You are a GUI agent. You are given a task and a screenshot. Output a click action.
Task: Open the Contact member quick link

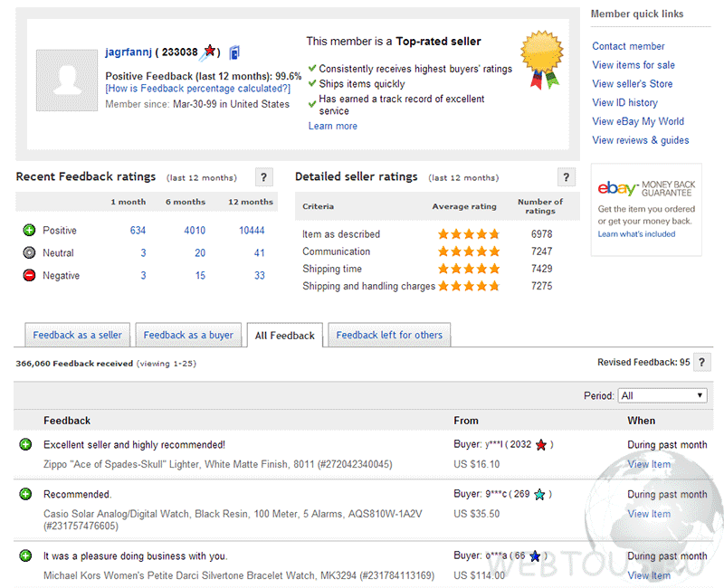[628, 46]
